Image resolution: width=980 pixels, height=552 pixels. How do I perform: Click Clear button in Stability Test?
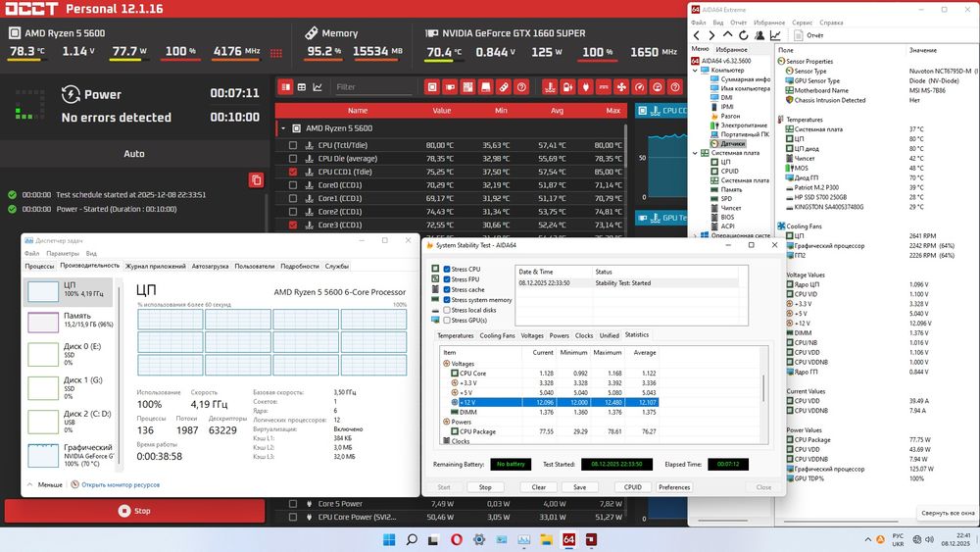coord(539,487)
